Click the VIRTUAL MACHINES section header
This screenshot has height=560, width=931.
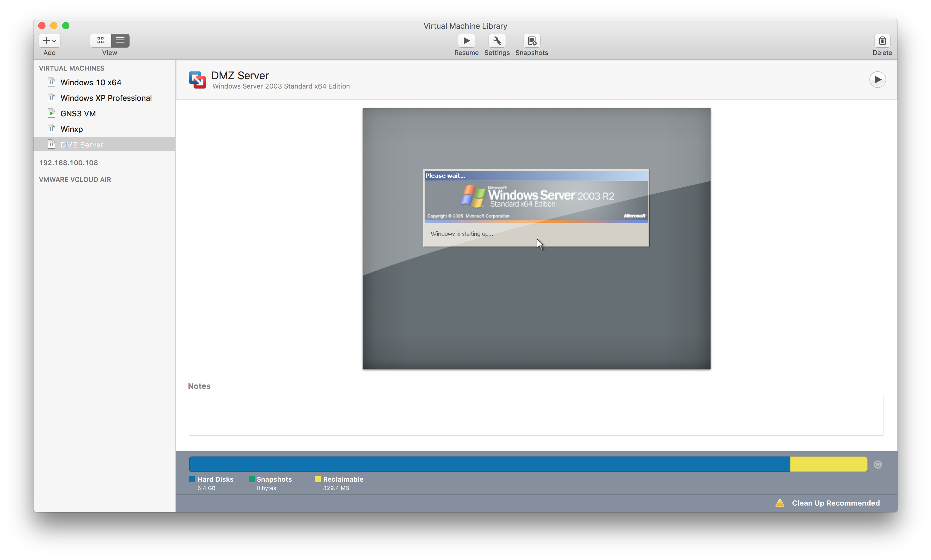click(x=71, y=68)
